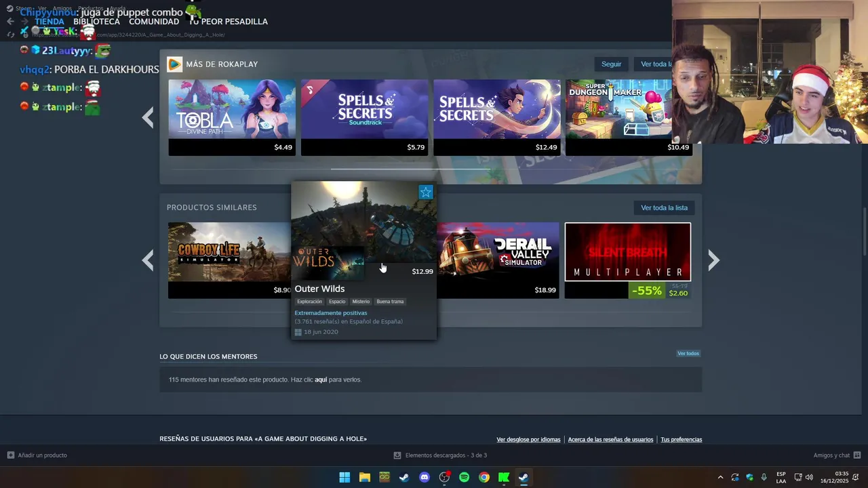Follow the aquí link for mentor reviews
Viewport: 868px width, 488px height.
[x=321, y=380]
